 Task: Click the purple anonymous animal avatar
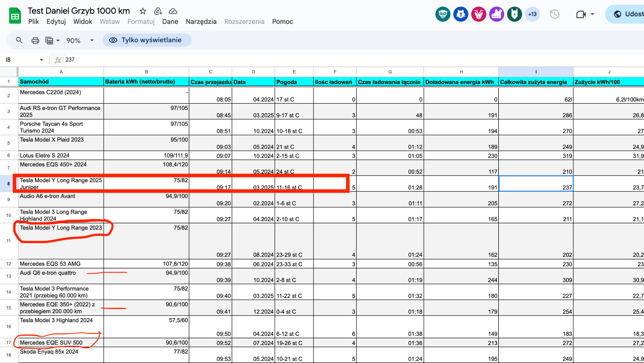click(x=497, y=14)
